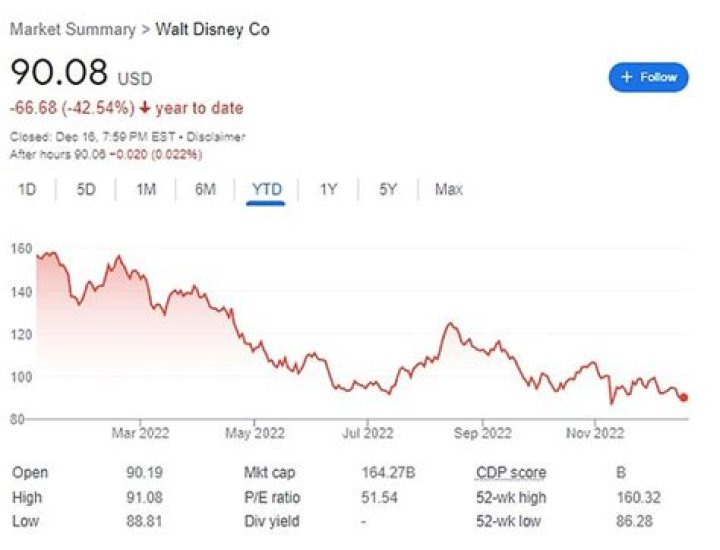The width and height of the screenshot is (720, 550).
Task: Open the 5Y chart range
Action: click(x=387, y=189)
